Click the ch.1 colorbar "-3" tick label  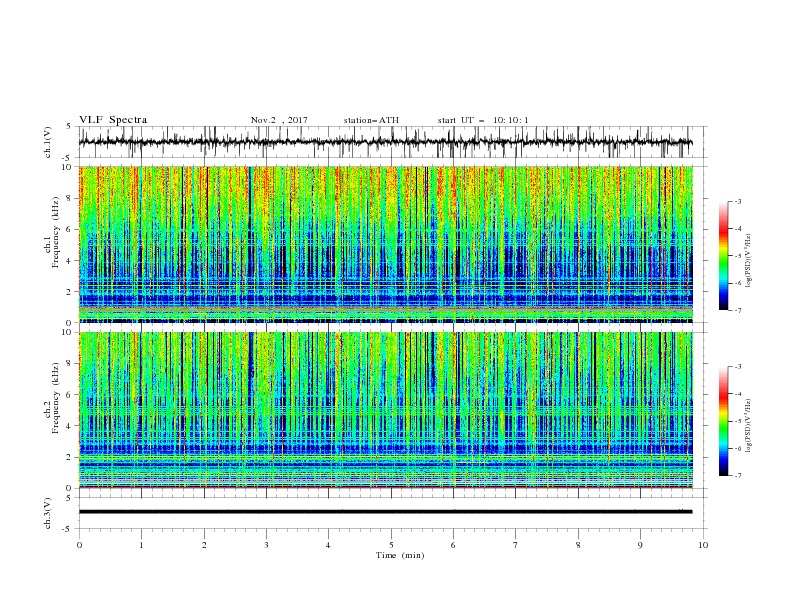click(738, 201)
